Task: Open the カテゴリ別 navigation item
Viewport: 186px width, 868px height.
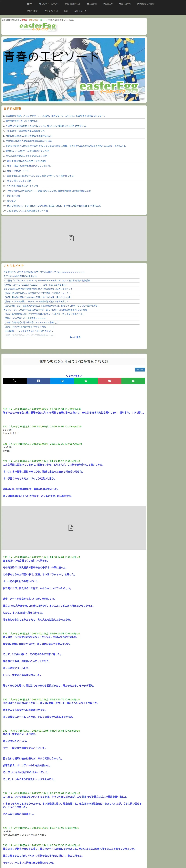Action: [x=125, y=4]
